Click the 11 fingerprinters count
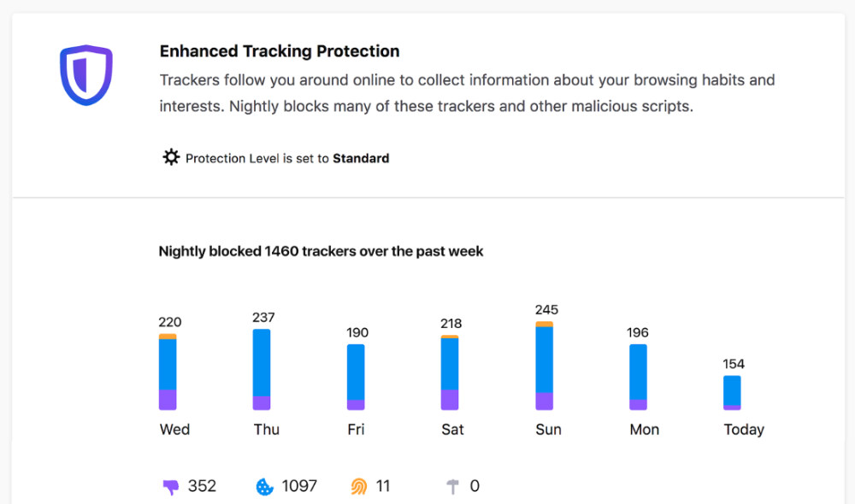This screenshot has width=855, height=504. (x=383, y=486)
